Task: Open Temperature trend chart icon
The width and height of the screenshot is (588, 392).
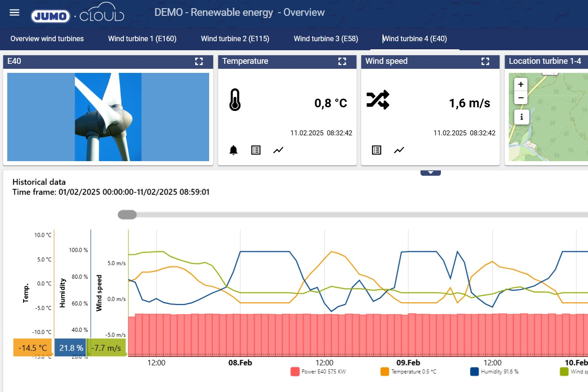Action: click(x=278, y=150)
